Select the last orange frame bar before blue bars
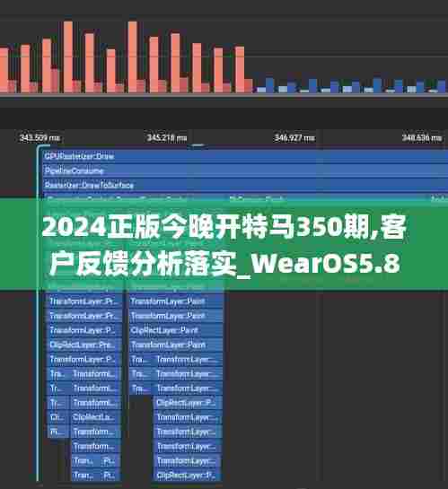The height and width of the screenshot is (489, 448). point(240,70)
